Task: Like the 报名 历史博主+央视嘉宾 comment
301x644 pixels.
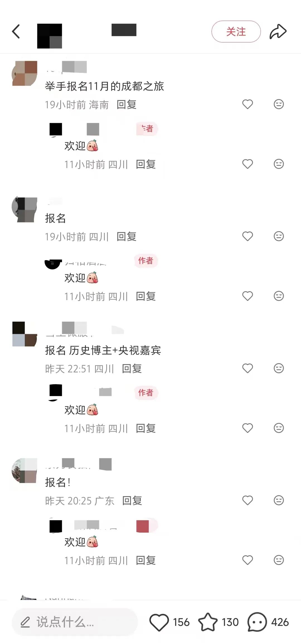Action: click(x=247, y=368)
